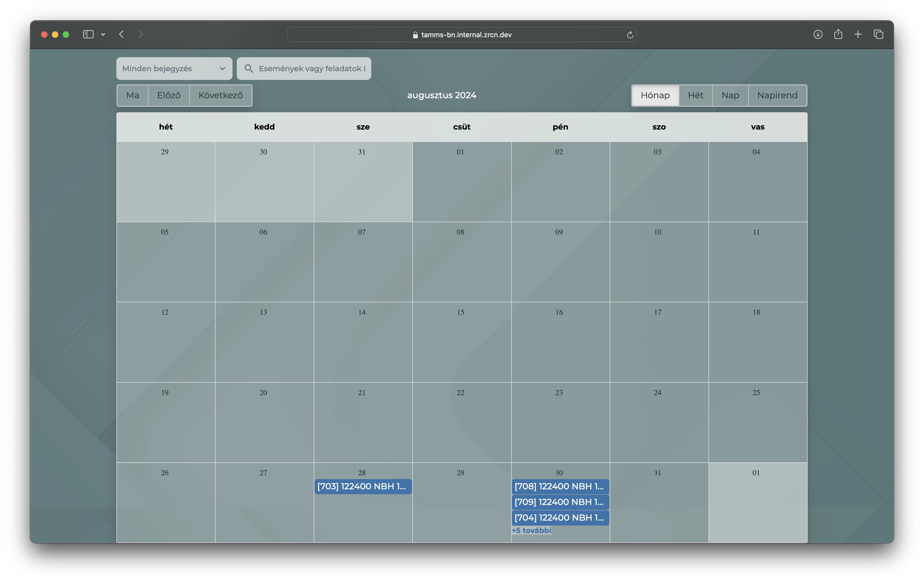
Task: Open the [708] 122400 NBH event
Action: [x=560, y=486]
